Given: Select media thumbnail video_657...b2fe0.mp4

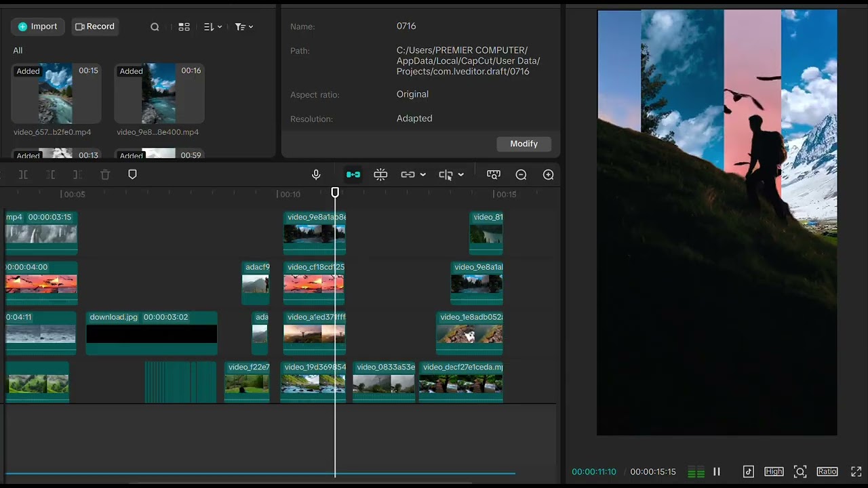Looking at the screenshot, I should coord(56,94).
